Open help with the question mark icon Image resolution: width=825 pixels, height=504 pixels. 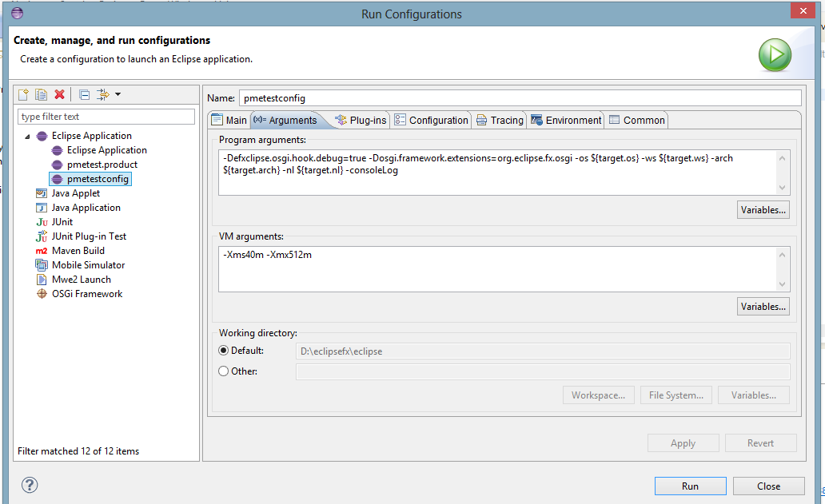tap(30, 485)
